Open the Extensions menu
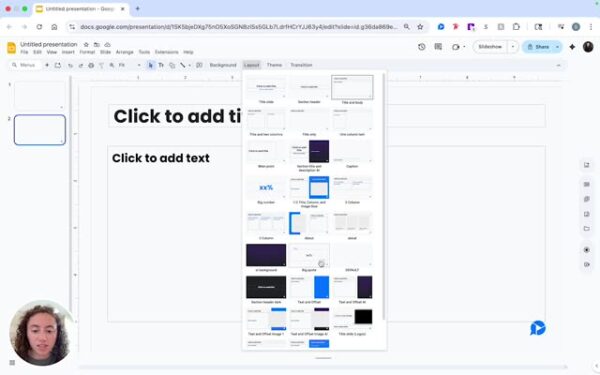Viewport: 600px width, 375px height. click(166, 52)
